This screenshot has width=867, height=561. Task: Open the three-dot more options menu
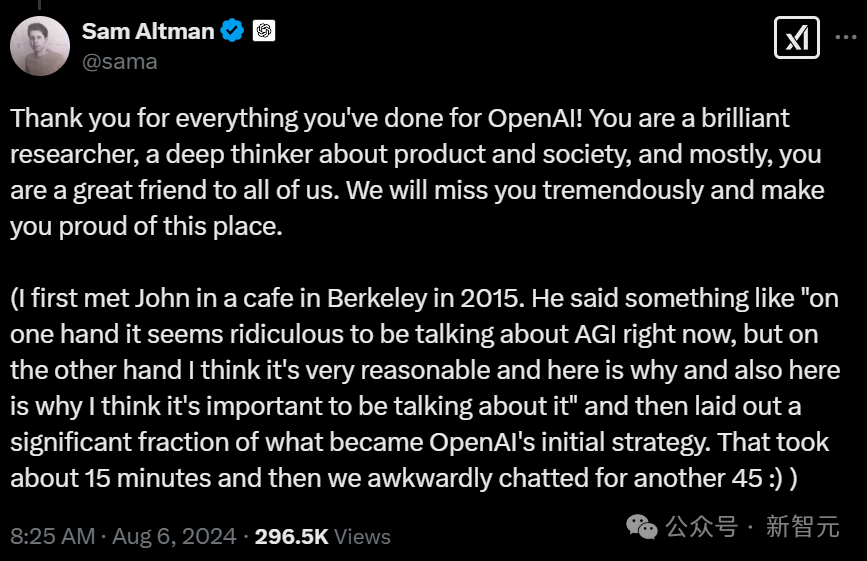pyautogui.click(x=845, y=37)
